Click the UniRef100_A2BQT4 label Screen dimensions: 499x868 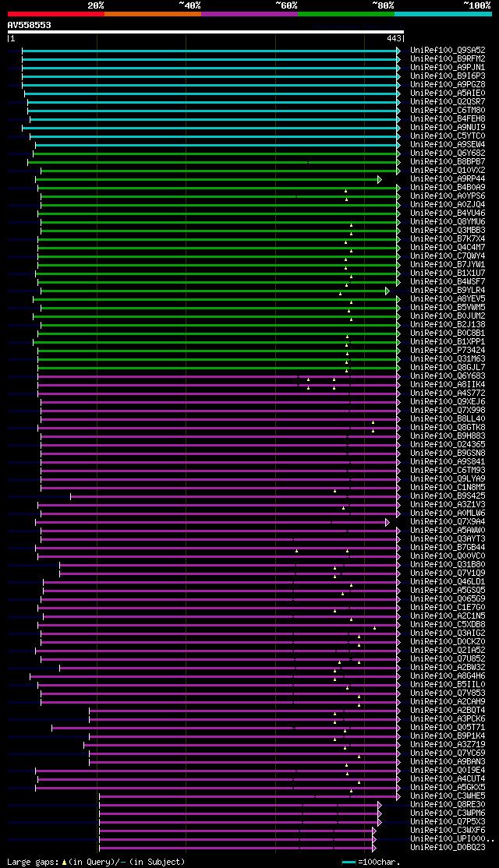448,711
